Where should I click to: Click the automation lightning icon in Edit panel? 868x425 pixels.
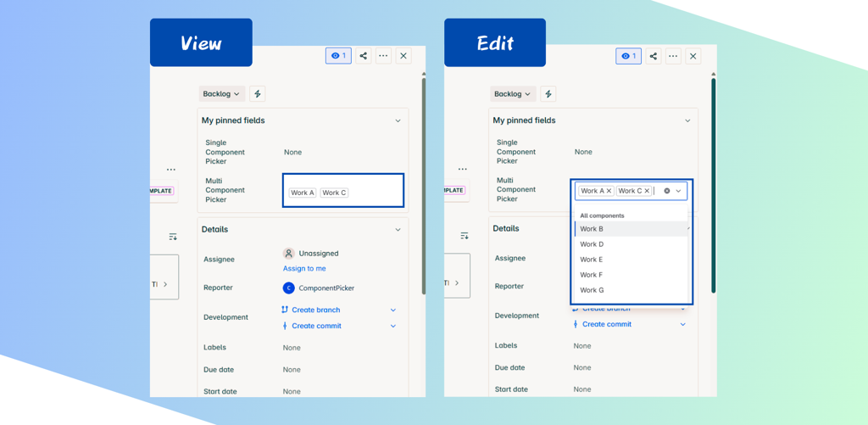548,94
